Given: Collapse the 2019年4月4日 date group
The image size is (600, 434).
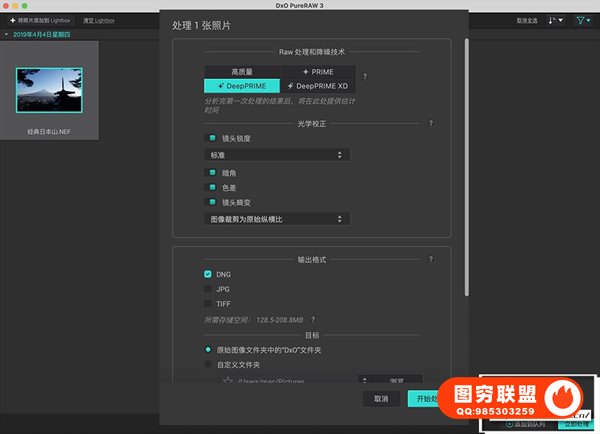Looking at the screenshot, I should point(5,34).
